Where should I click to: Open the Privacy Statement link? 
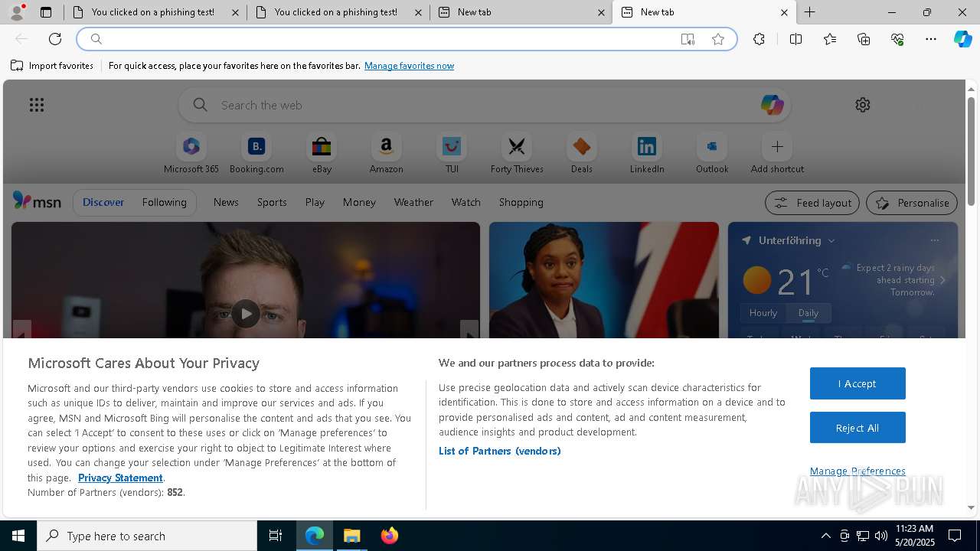pos(120,478)
